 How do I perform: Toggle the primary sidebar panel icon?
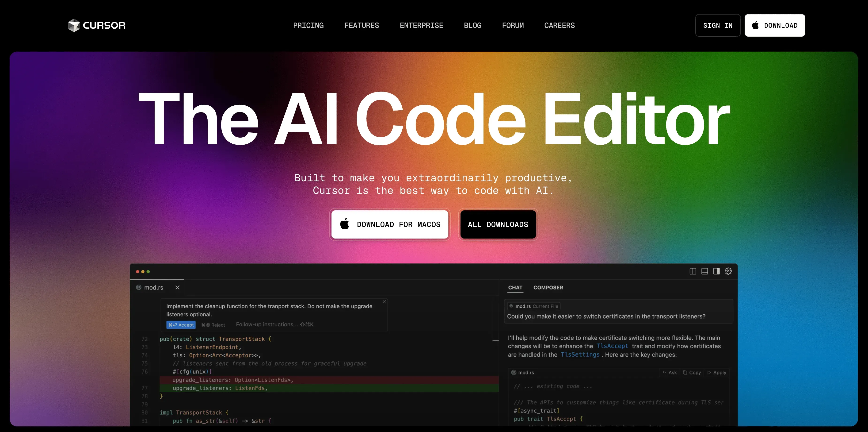coord(693,271)
